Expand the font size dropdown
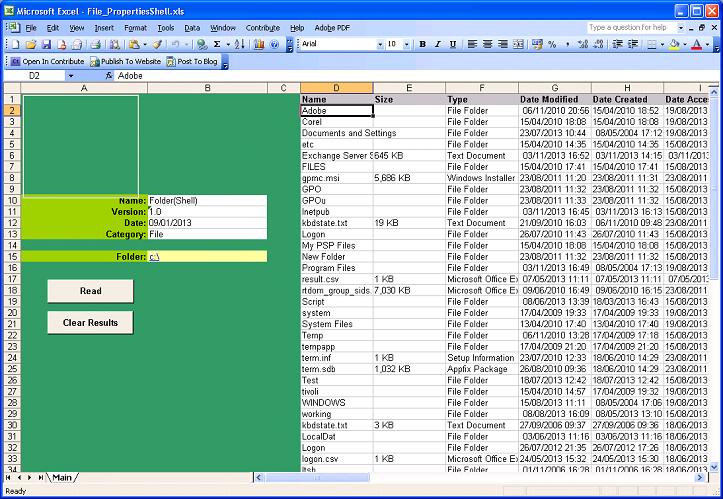 406,45
